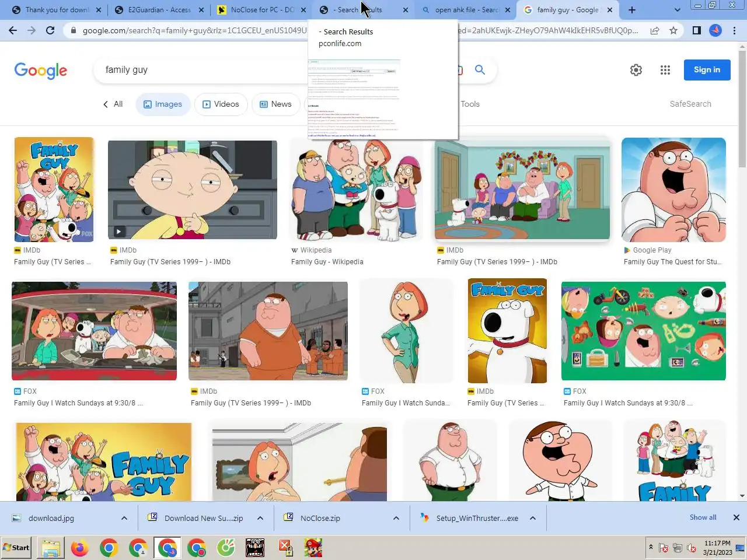Viewport: 747px width, 560px height.
Task: Go back using the browser back arrow
Action: point(13,30)
